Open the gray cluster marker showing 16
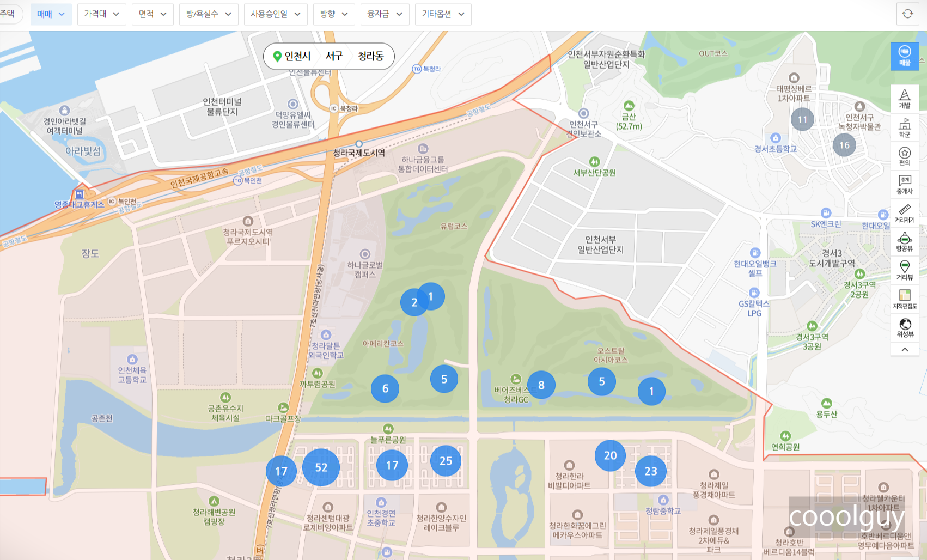Image resolution: width=927 pixels, height=560 pixels. [x=844, y=145]
